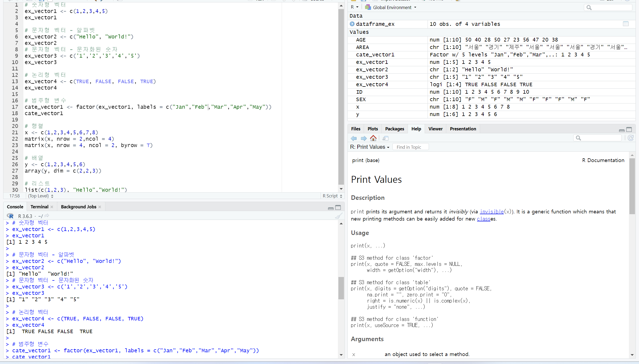Clear console with broom icon

(x=338, y=216)
